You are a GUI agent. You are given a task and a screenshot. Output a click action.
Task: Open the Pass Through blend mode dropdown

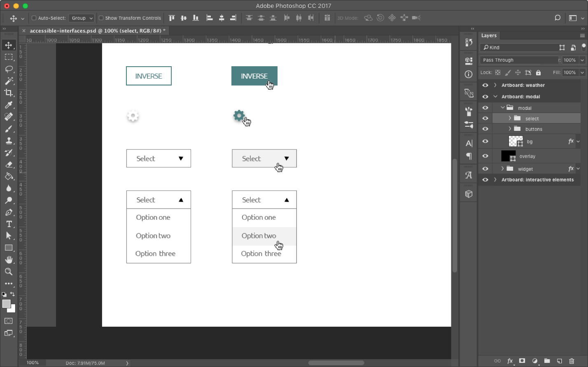click(x=519, y=60)
